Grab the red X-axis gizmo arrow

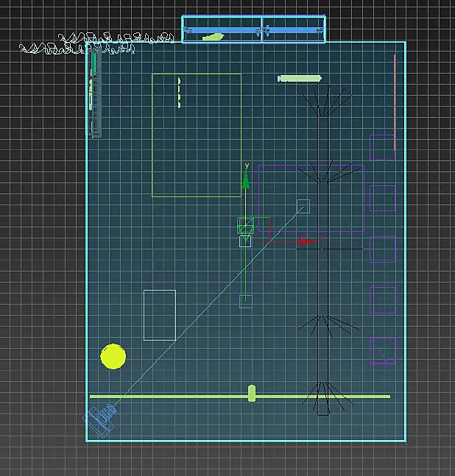tap(308, 241)
